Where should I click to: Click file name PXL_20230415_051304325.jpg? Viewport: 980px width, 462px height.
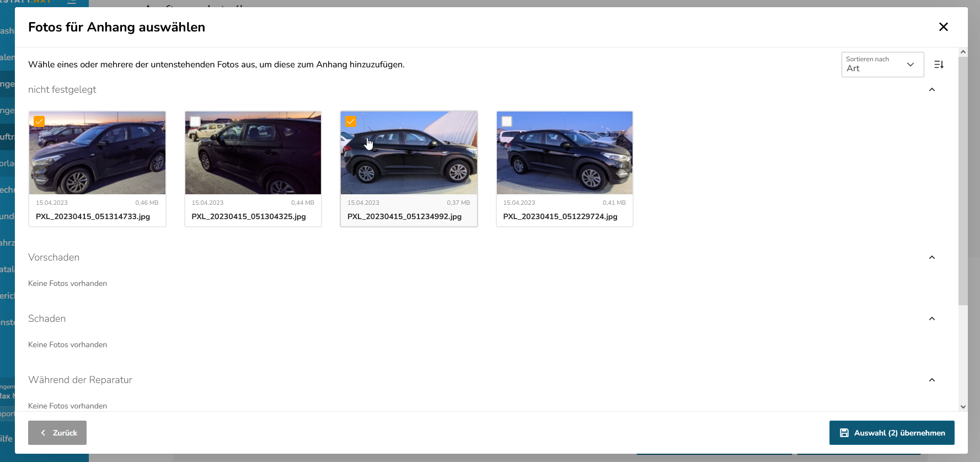coord(249,216)
